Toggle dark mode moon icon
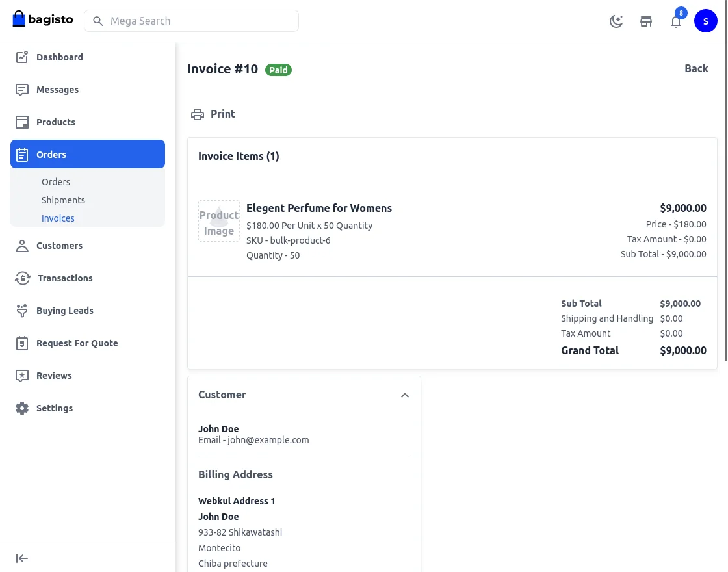The height and width of the screenshot is (572, 728). pyautogui.click(x=616, y=21)
